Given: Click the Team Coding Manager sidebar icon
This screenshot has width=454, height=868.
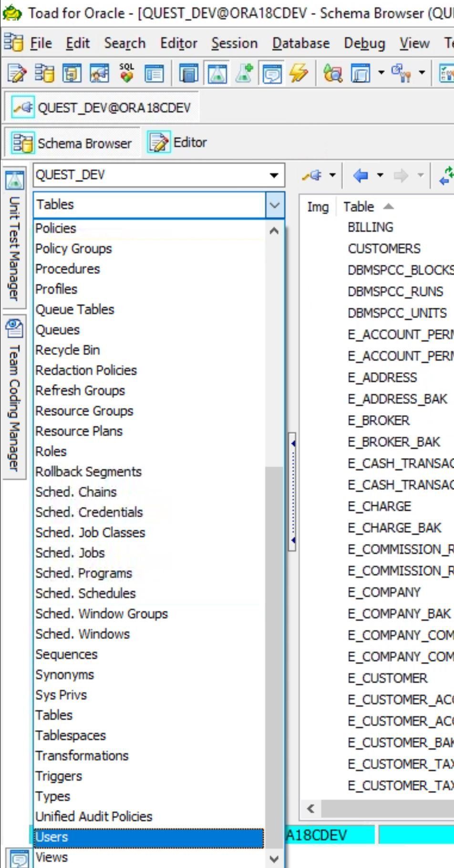Looking at the screenshot, I should 15,328.
